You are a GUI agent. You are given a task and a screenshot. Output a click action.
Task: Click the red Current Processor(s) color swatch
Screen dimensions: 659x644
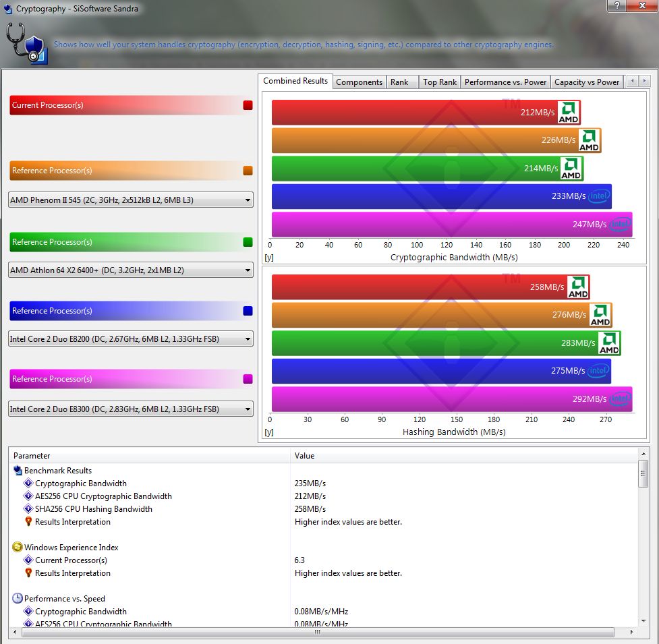(248, 105)
